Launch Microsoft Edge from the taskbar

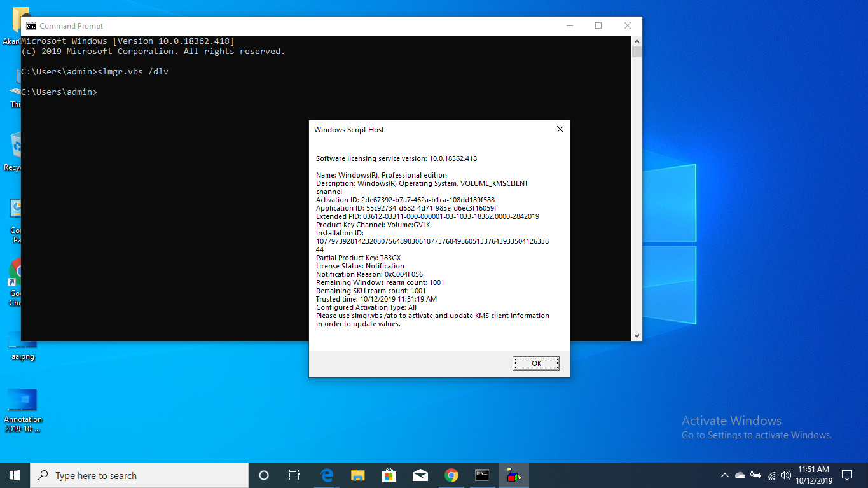(327, 475)
